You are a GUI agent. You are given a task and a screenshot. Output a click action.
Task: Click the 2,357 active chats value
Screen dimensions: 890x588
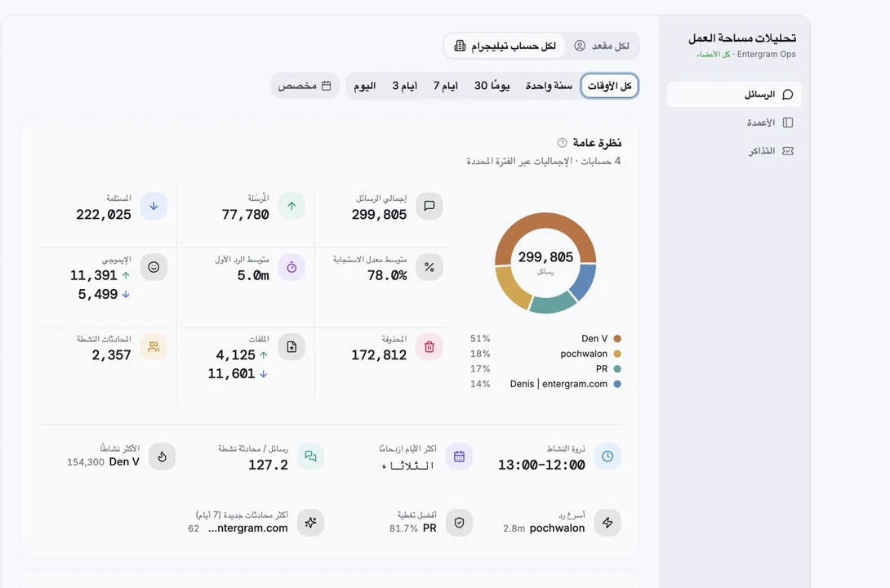[x=111, y=355]
